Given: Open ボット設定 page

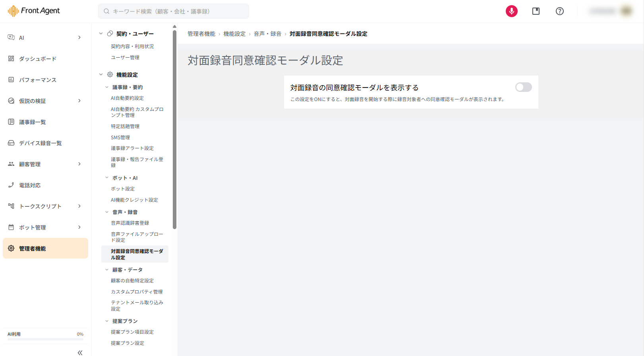Looking at the screenshot, I should click(123, 189).
